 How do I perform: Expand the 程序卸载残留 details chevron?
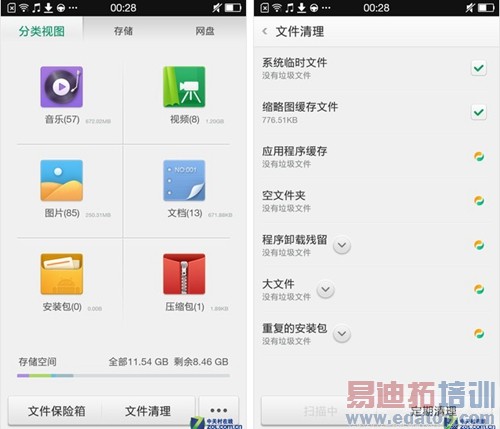[x=342, y=245]
